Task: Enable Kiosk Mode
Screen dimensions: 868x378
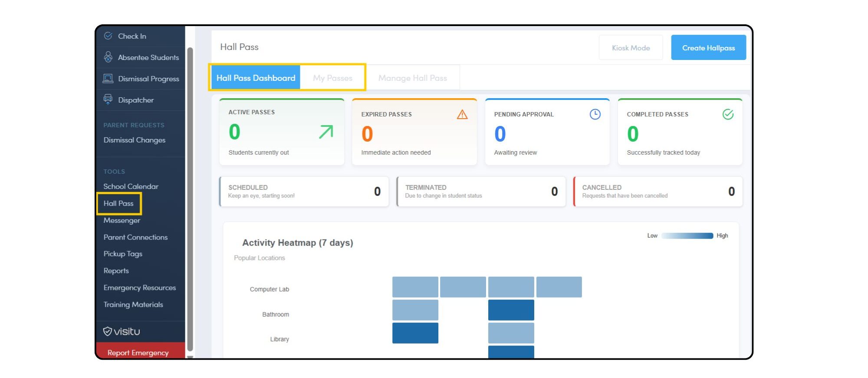Action: 631,48
